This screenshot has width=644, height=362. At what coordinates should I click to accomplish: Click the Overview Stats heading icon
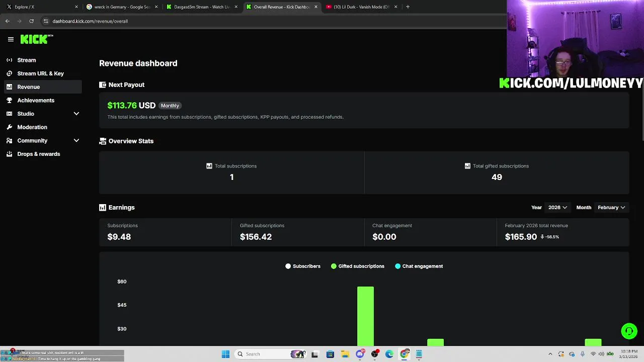point(103,141)
